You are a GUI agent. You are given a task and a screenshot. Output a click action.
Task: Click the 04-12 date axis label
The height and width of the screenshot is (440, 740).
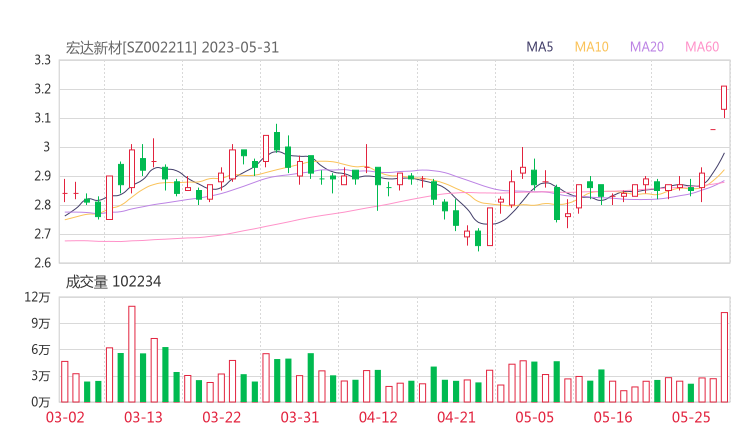pyautogui.click(x=378, y=417)
